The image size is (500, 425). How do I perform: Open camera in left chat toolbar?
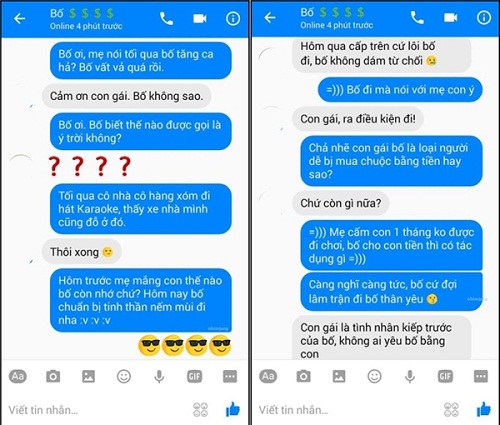53,376
